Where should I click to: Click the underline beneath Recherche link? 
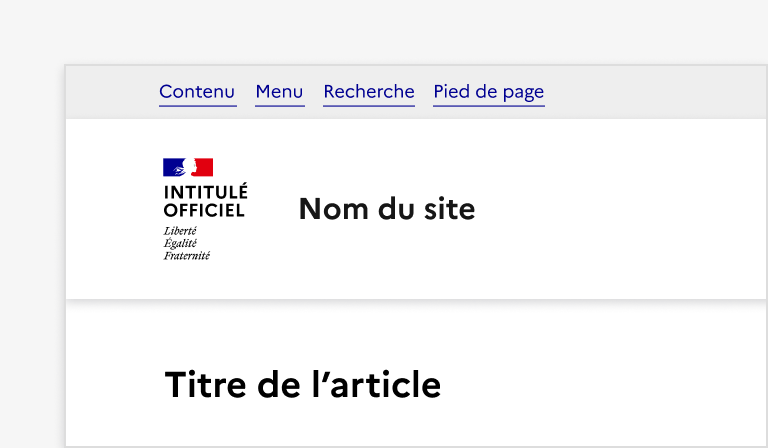[x=368, y=105]
